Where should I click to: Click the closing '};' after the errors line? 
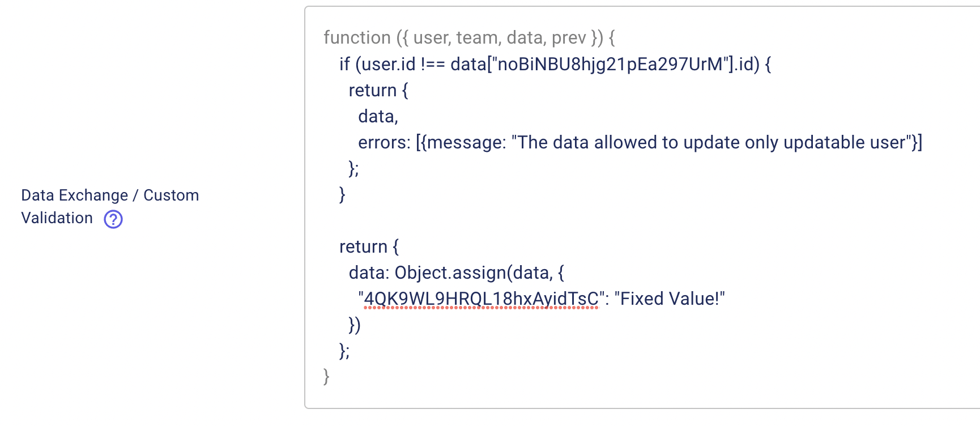pos(353,168)
